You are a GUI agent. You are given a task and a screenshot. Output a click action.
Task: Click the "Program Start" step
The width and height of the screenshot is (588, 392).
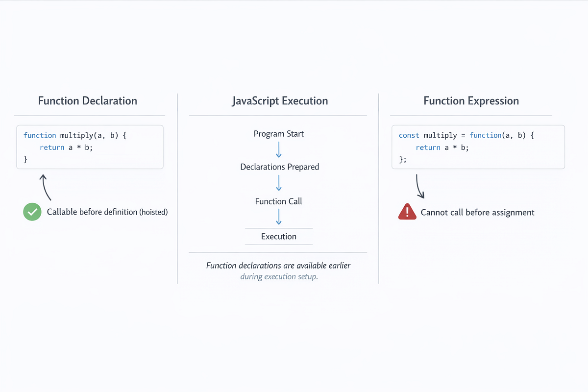click(x=279, y=134)
